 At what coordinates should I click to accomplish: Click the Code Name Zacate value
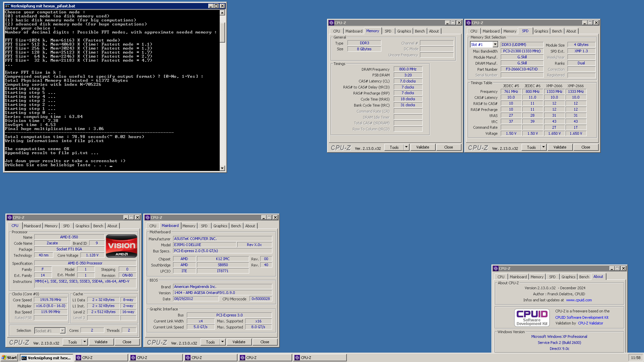point(52,243)
